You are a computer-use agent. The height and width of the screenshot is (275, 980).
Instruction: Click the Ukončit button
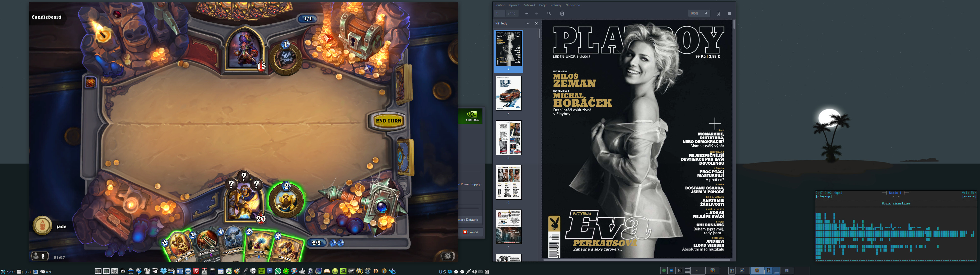tap(471, 232)
